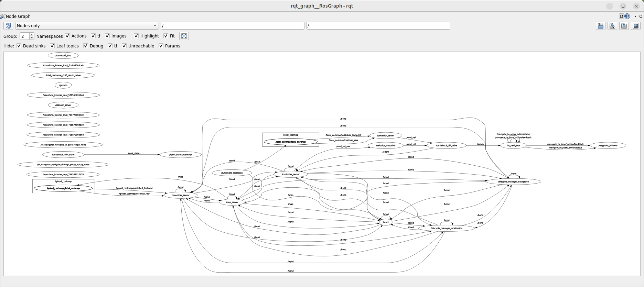Click the save icon beside the image icon
Screen dimensions: 644x287
pyautogui.click(x=624, y=26)
